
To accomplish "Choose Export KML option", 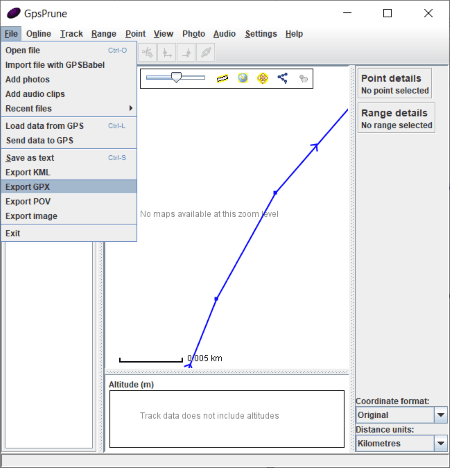I will [69, 172].
